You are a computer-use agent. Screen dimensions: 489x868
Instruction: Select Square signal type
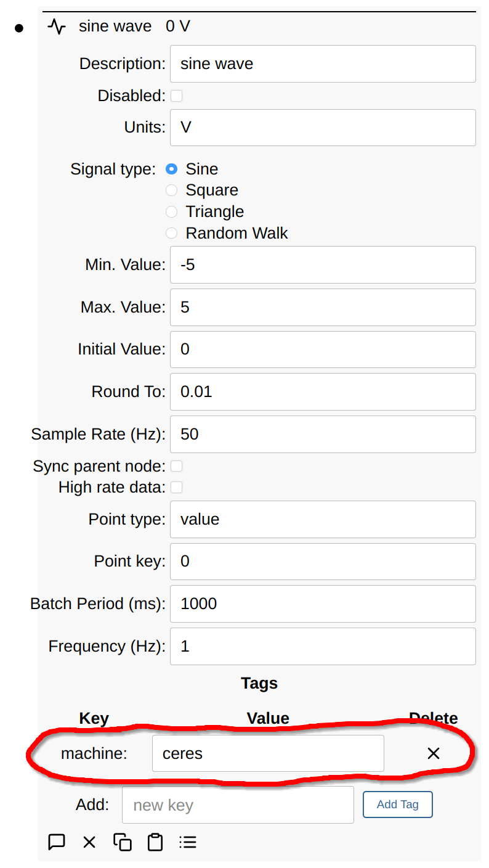pos(172,190)
